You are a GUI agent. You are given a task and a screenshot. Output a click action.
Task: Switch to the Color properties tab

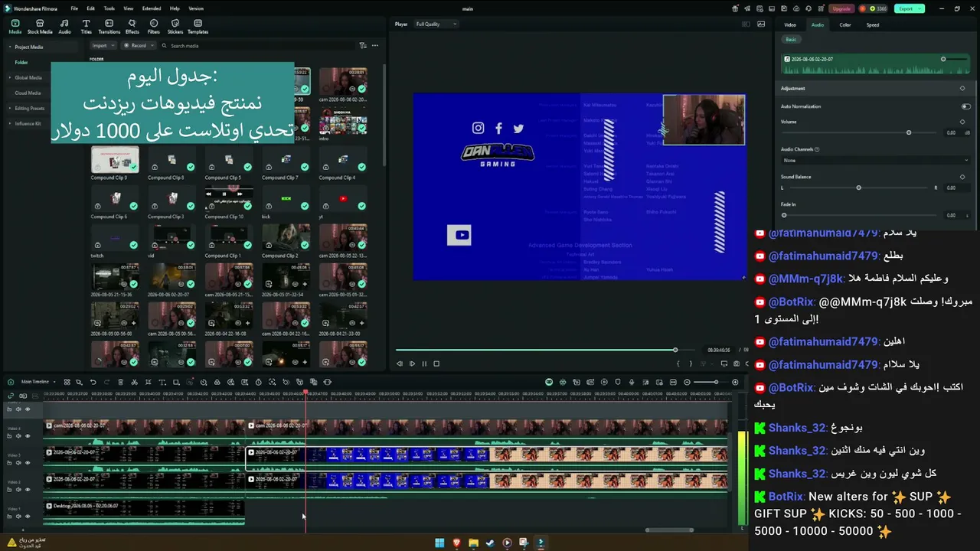click(845, 24)
